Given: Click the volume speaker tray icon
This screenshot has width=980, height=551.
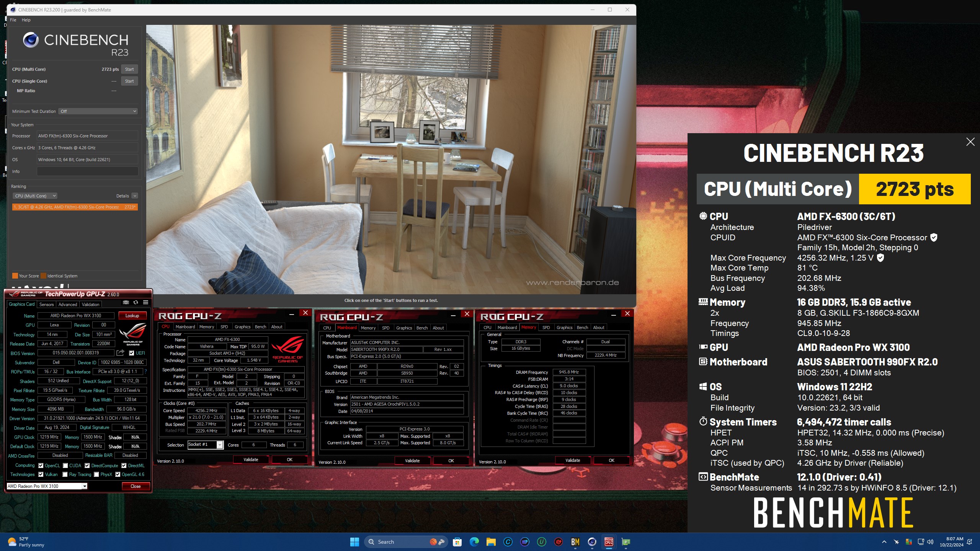Looking at the screenshot, I should coord(930,542).
